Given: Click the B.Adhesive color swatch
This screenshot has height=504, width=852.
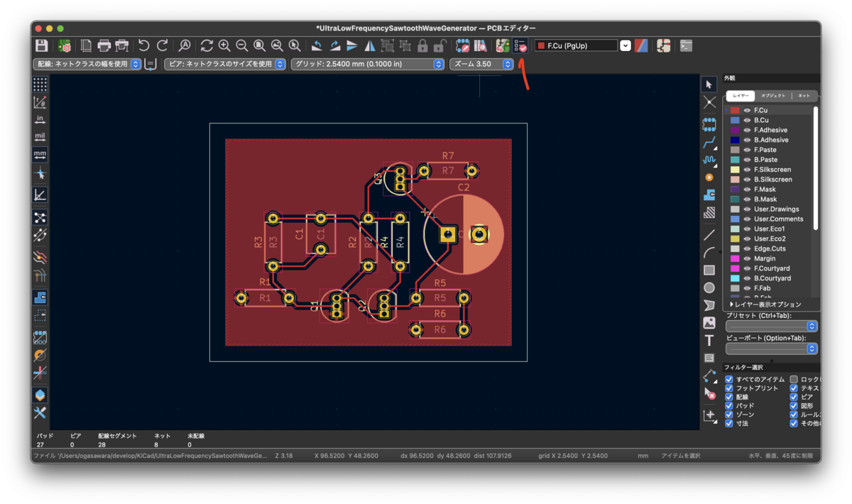Looking at the screenshot, I should tap(735, 140).
